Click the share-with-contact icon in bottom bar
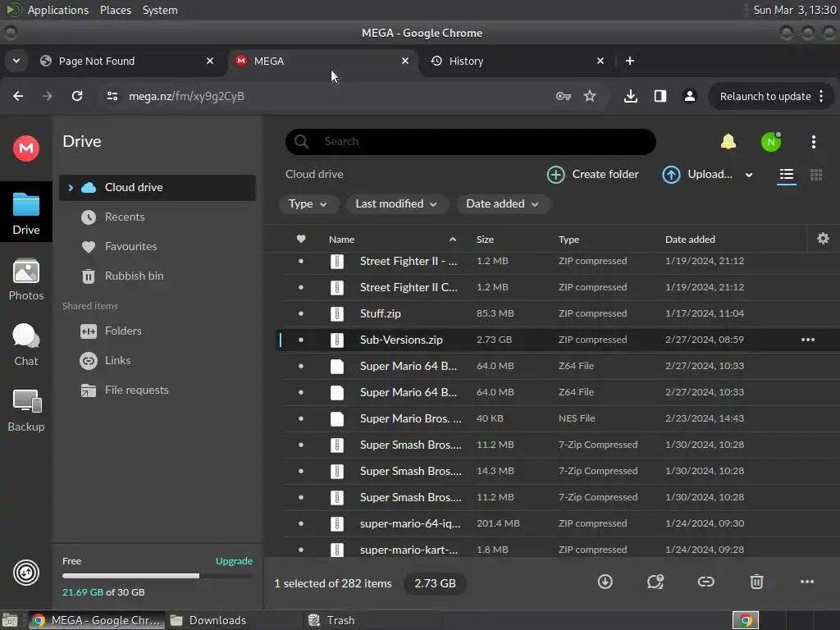Image resolution: width=840 pixels, height=630 pixels. pos(655,582)
